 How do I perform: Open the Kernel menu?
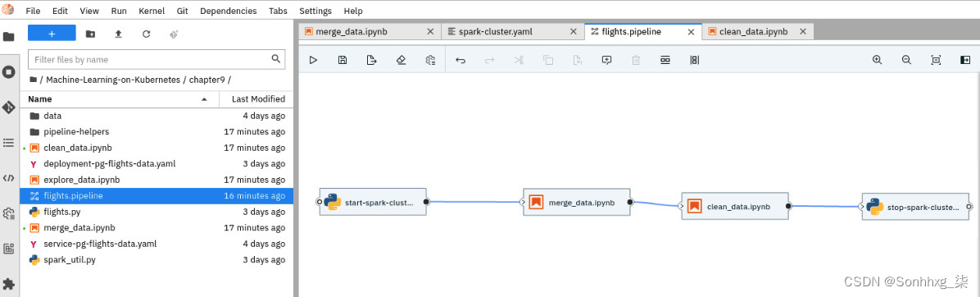[x=152, y=11]
